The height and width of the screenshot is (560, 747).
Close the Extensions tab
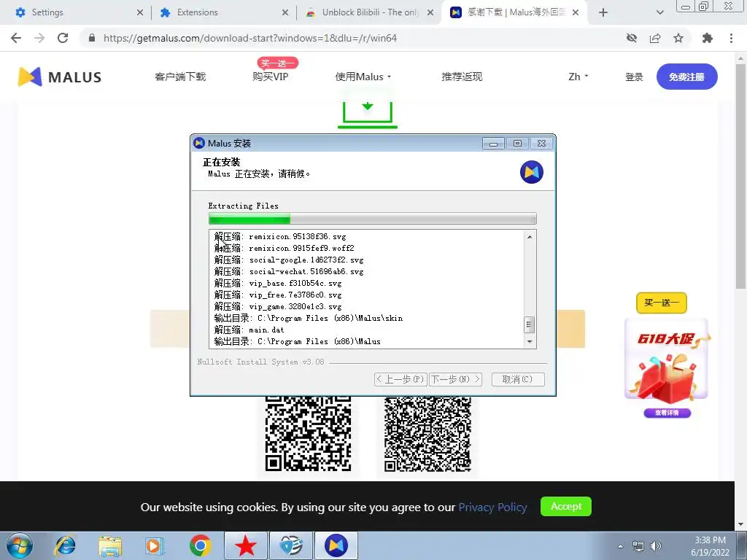pyautogui.click(x=285, y=12)
